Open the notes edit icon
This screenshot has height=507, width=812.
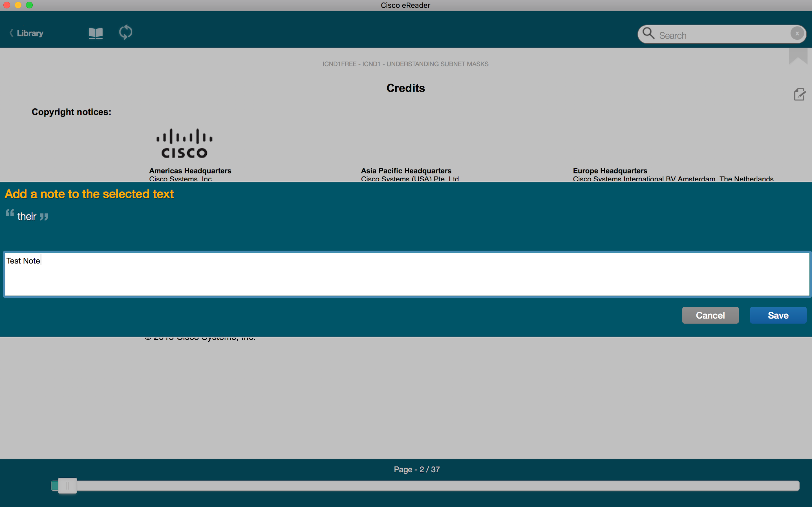click(x=800, y=95)
